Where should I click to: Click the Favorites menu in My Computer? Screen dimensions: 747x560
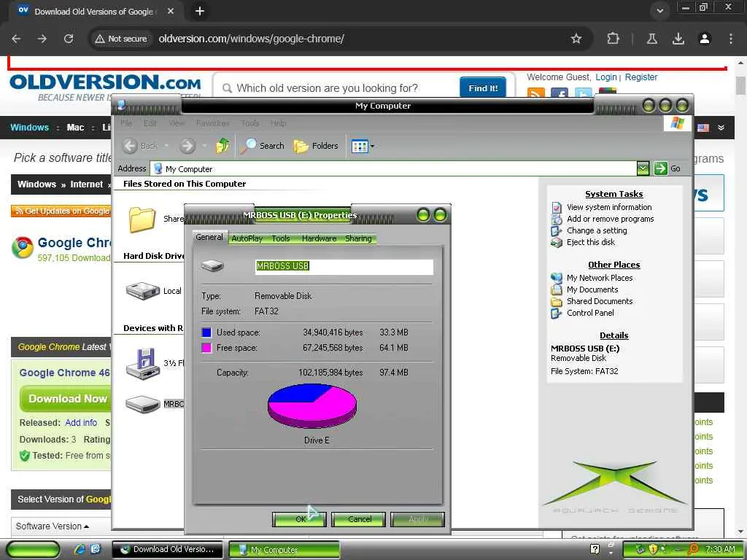click(x=212, y=122)
